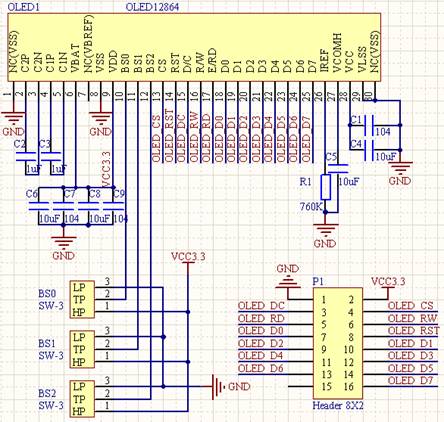Select the BS1 SW-3 switch component
Viewport: 444px width, 422px height.
tap(82, 349)
